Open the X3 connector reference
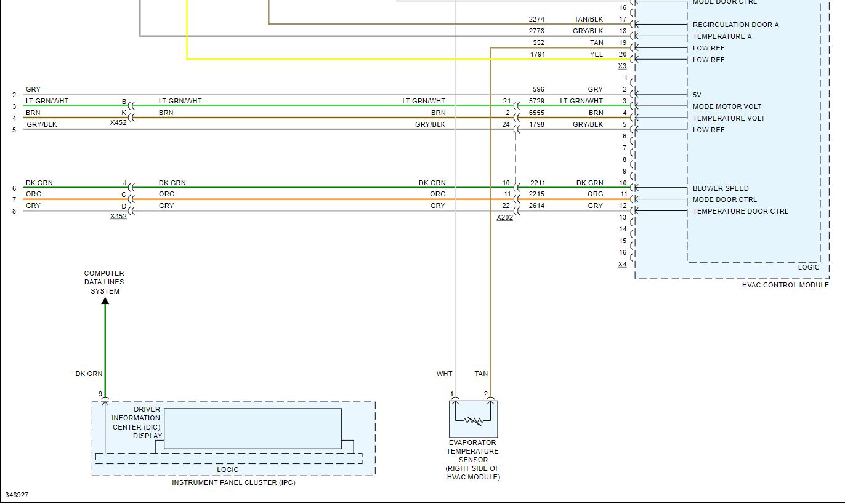845x504 pixels. (x=621, y=66)
